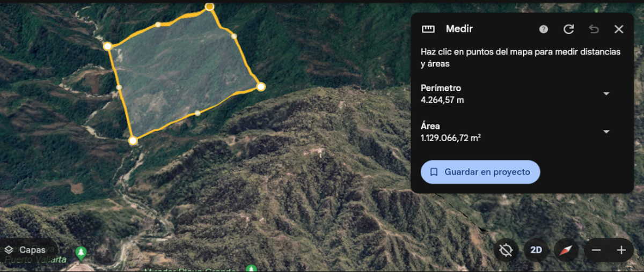Close the Medir panel
Screen dimensions: 644x272
pyautogui.click(x=619, y=30)
